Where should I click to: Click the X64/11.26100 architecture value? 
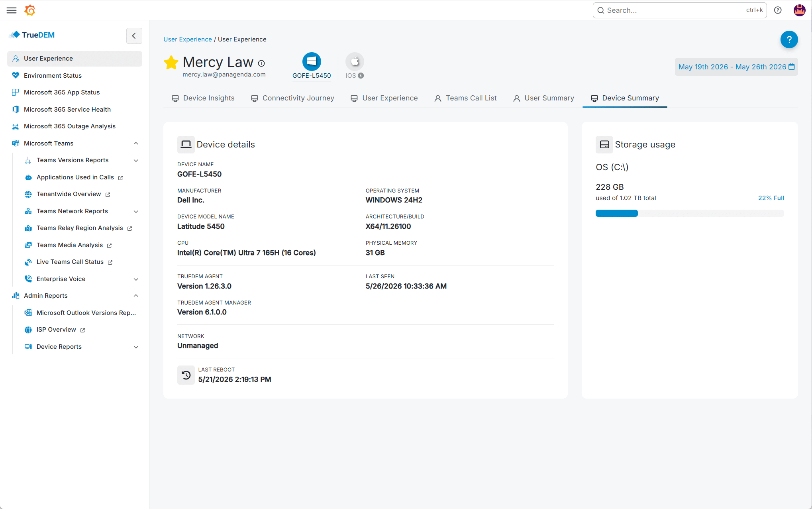click(x=388, y=226)
